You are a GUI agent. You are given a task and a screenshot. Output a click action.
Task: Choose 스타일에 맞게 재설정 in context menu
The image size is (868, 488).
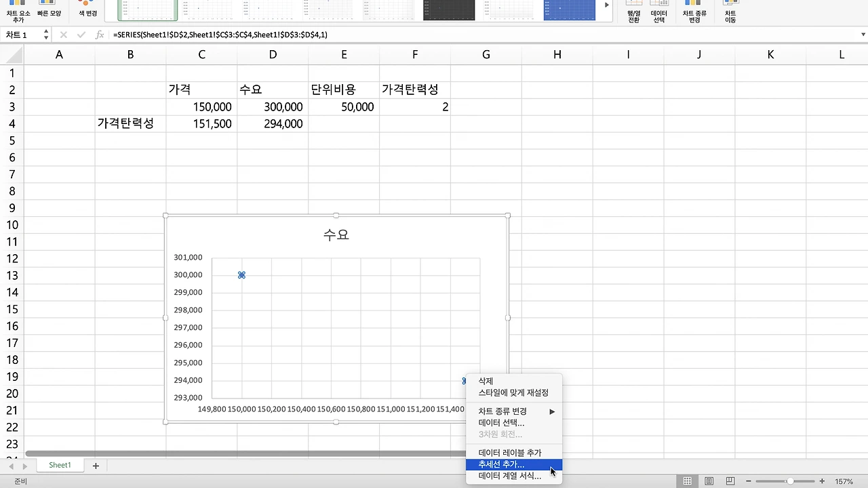(514, 392)
